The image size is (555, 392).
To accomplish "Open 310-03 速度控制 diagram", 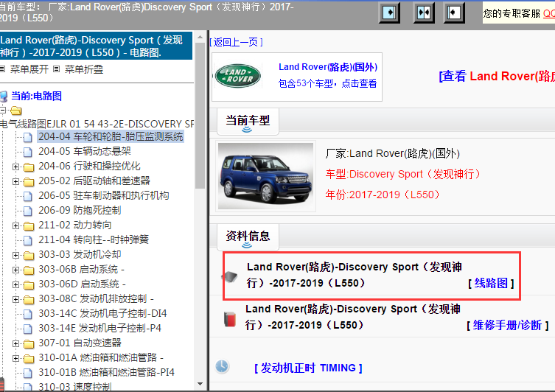I will click(x=74, y=387).
